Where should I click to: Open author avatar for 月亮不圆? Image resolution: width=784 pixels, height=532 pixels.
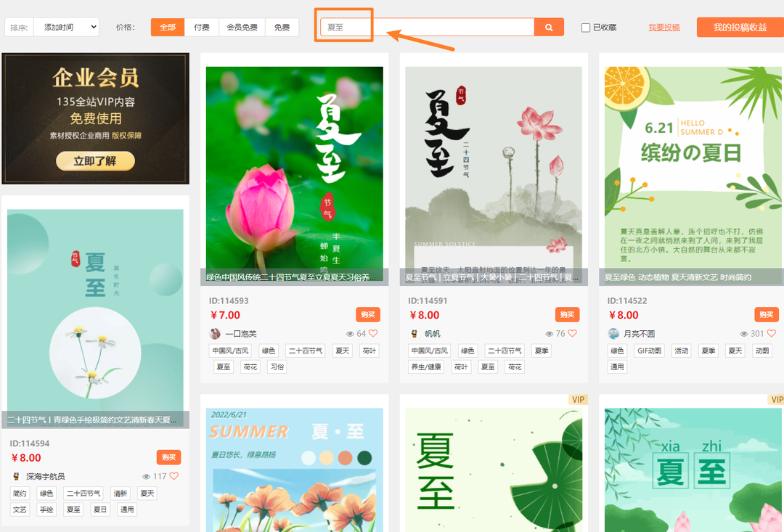613,334
